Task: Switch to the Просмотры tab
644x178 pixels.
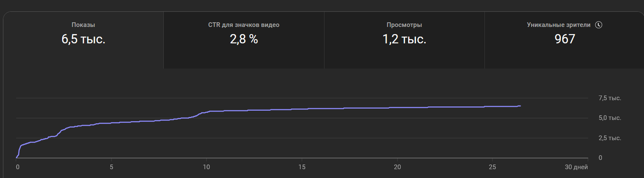Action: pos(404,40)
